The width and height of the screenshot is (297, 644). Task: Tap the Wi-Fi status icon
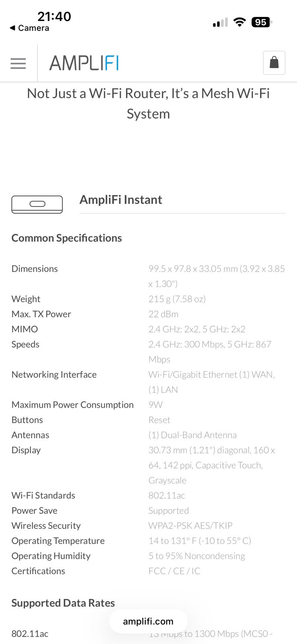click(x=239, y=22)
